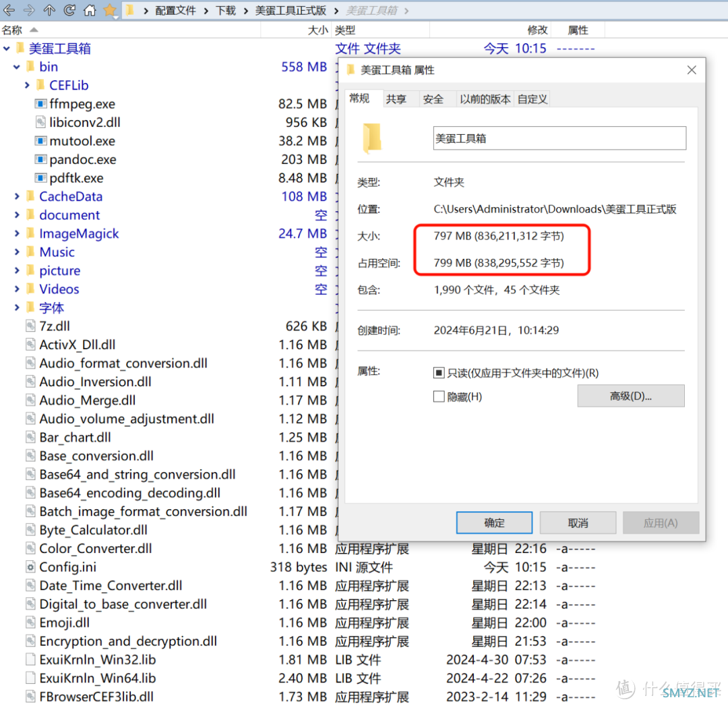Viewport: 728px width, 706px height.
Task: Sort by the 属性 column header
Action: (578, 30)
